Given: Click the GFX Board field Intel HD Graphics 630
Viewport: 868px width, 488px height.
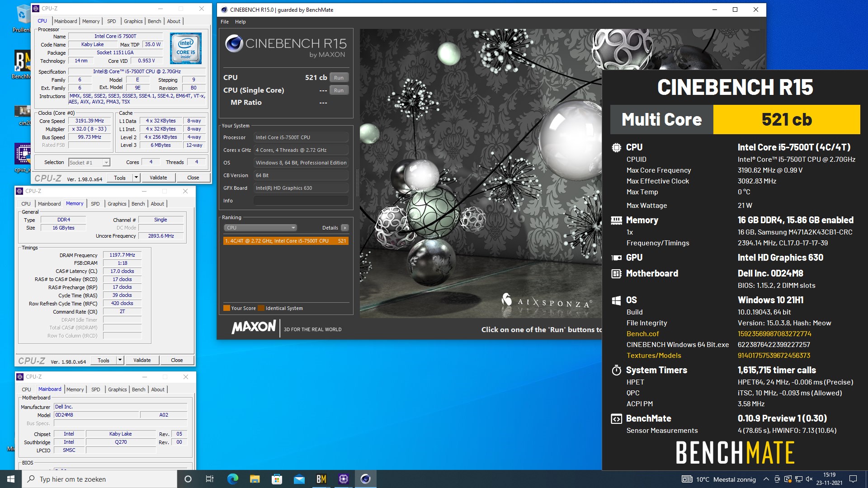Looking at the screenshot, I should (x=301, y=188).
